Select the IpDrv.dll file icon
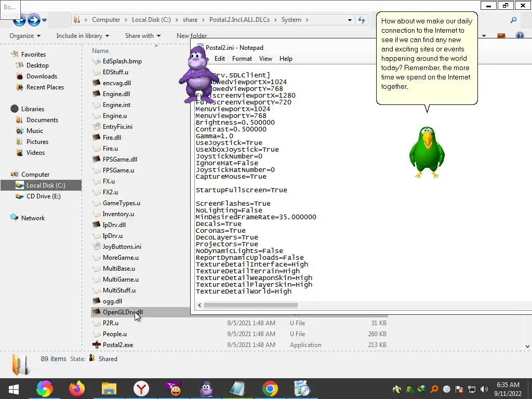This screenshot has height=399, width=532. coord(96,224)
